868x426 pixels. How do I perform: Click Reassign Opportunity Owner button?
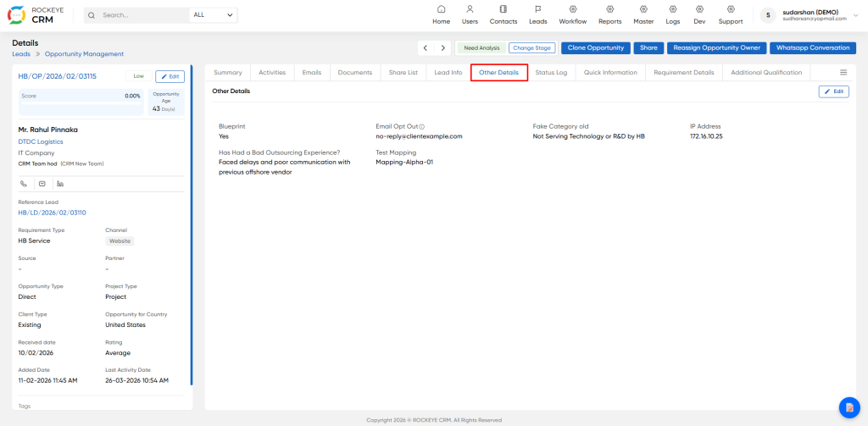coord(717,48)
